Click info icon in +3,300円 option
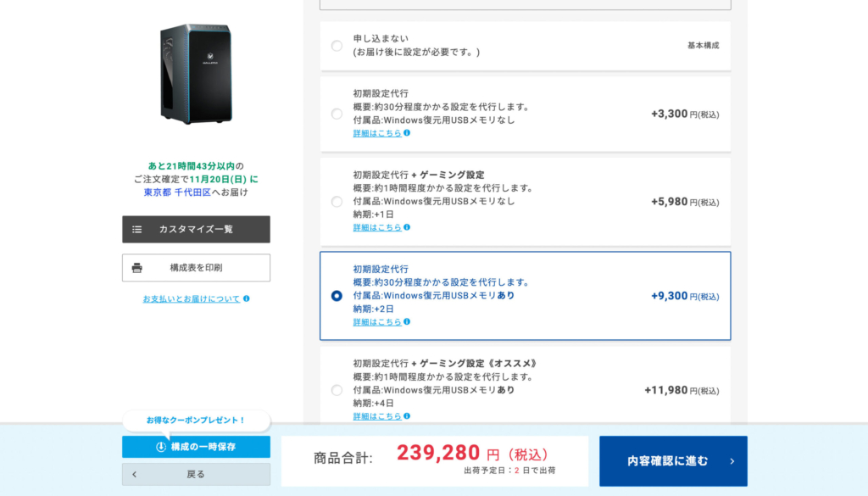Image resolution: width=868 pixels, height=496 pixels. pyautogui.click(x=407, y=133)
